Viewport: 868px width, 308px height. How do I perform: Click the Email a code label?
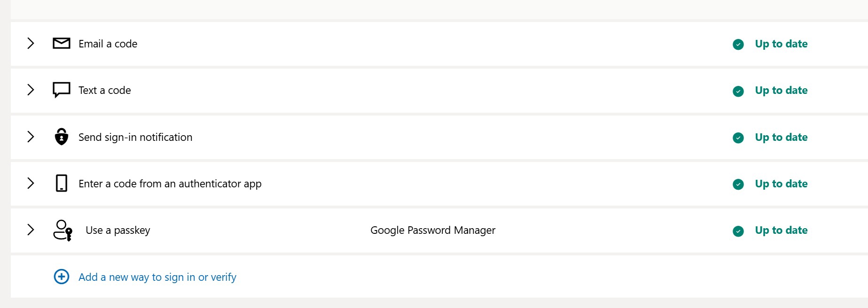(x=108, y=44)
